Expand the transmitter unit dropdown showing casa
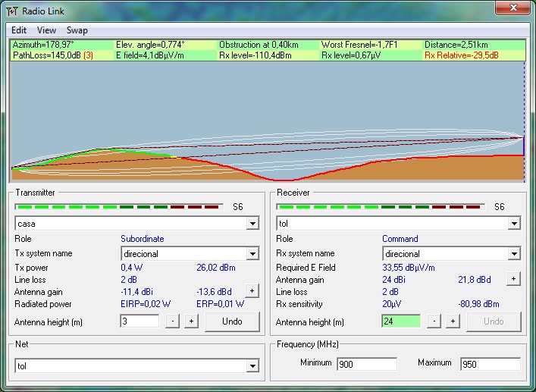This screenshot has width=536, height=392. pyautogui.click(x=253, y=224)
